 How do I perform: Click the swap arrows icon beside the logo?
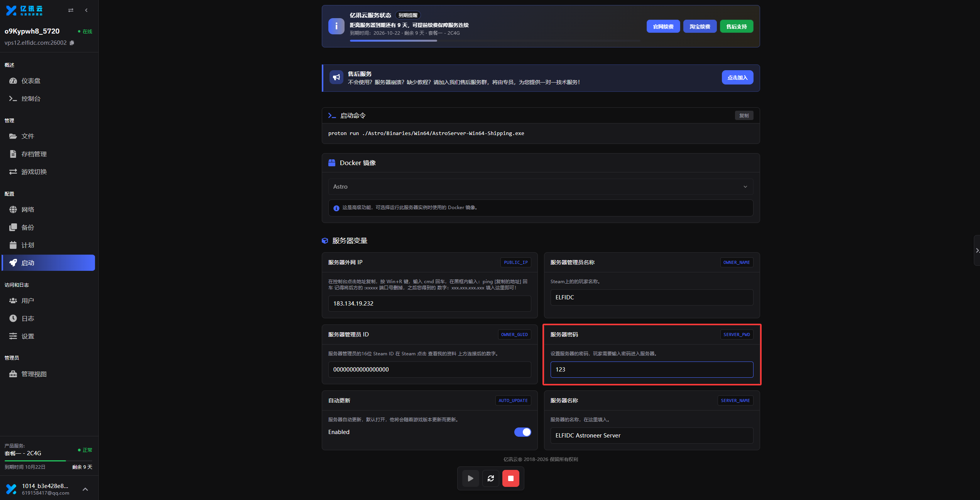(71, 10)
